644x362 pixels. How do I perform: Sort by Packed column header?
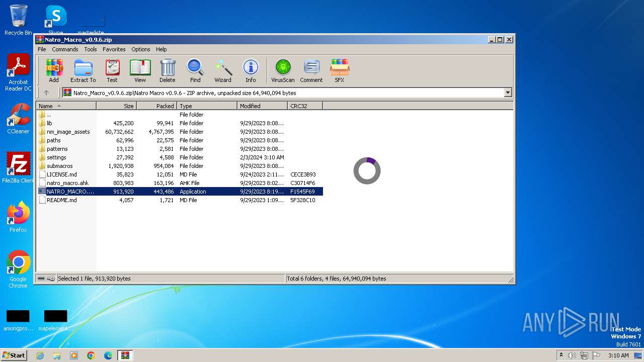(156, 106)
